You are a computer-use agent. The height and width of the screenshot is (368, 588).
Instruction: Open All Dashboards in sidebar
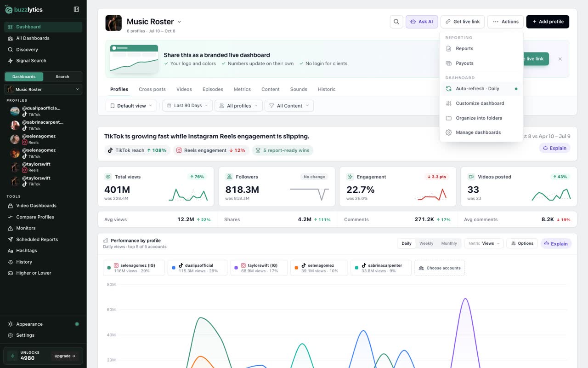43,38
